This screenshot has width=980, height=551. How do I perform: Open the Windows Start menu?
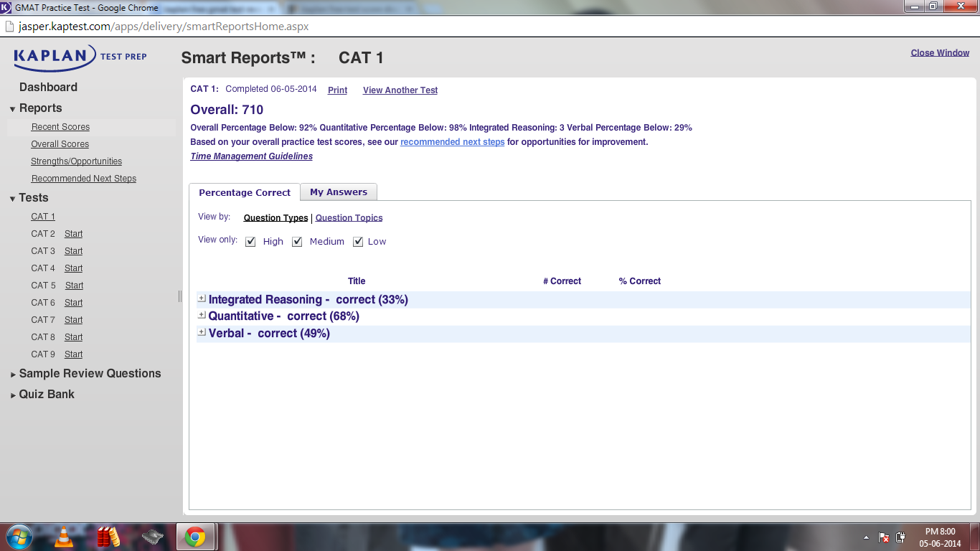[x=19, y=536]
